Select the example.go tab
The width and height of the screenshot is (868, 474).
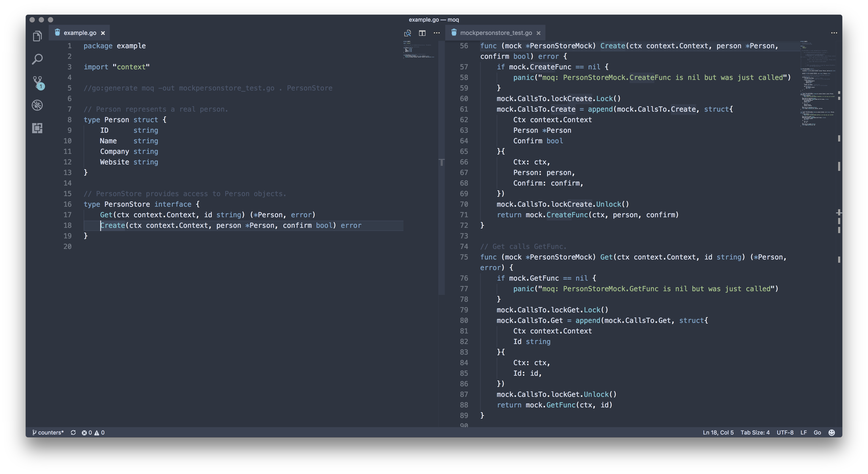tap(79, 33)
